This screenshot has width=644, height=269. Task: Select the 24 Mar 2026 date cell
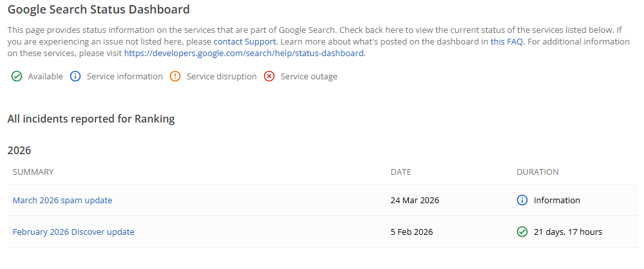tap(415, 201)
